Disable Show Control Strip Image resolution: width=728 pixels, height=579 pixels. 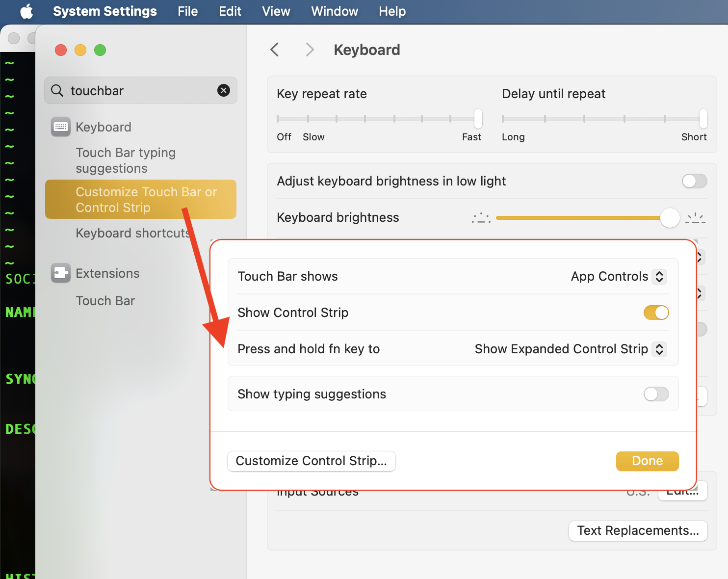tap(656, 313)
